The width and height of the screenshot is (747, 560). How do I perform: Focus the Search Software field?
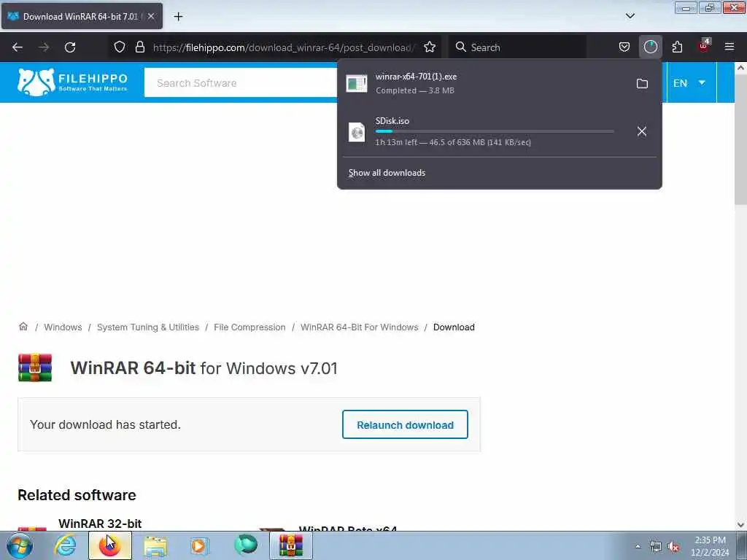[241, 83]
